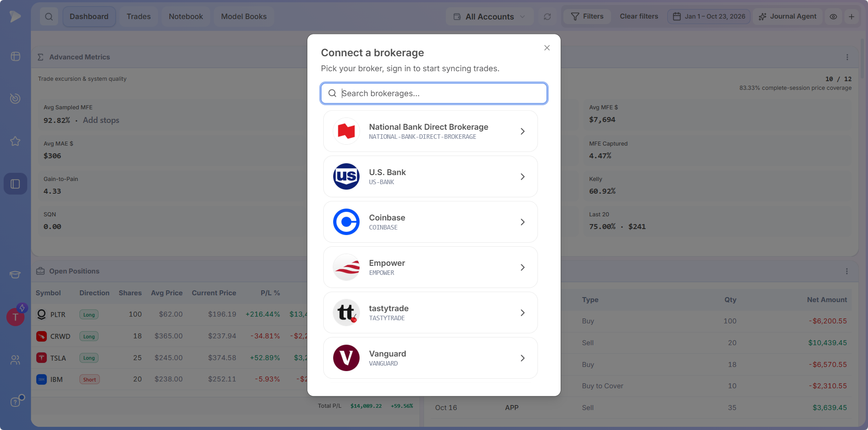Image resolution: width=868 pixels, height=430 pixels.
Task: Click the refresh sync icon
Action: pyautogui.click(x=547, y=17)
